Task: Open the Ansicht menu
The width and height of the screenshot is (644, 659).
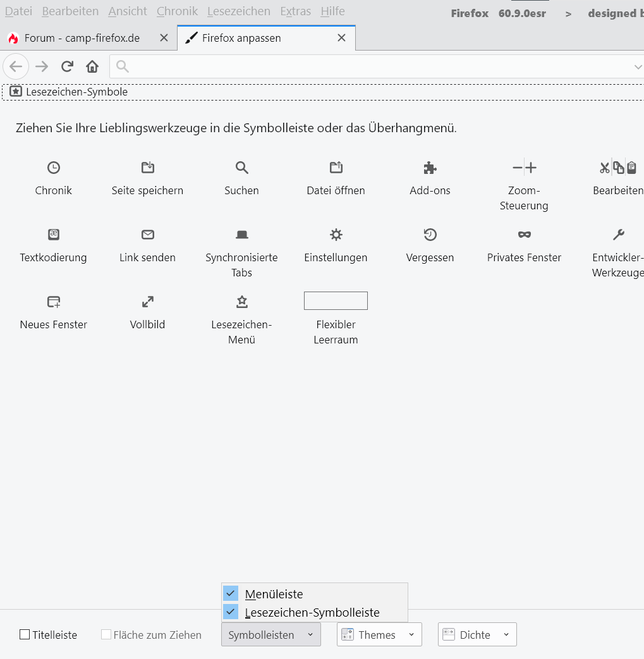Action: click(128, 11)
